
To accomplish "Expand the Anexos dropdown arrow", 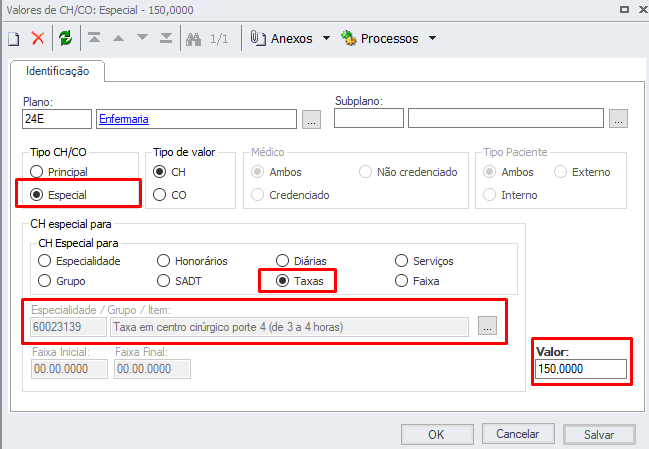I will pos(326,38).
